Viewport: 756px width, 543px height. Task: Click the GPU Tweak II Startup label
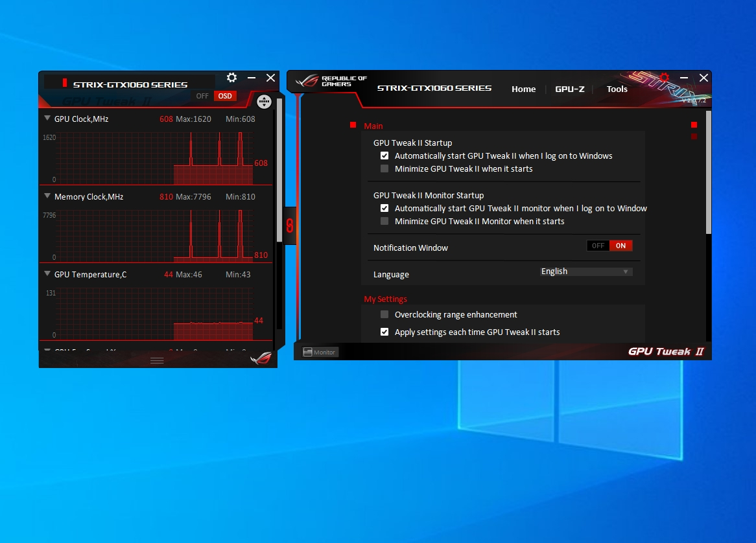(x=413, y=143)
